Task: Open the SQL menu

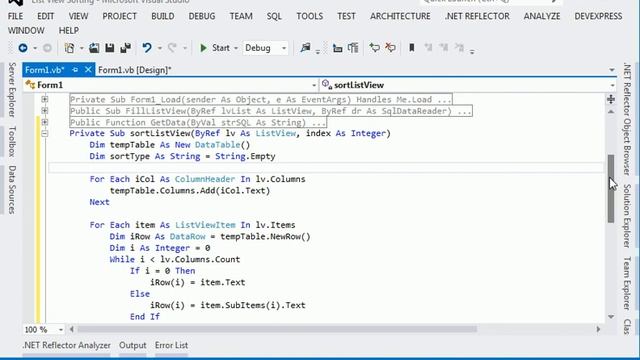Action: (274, 16)
